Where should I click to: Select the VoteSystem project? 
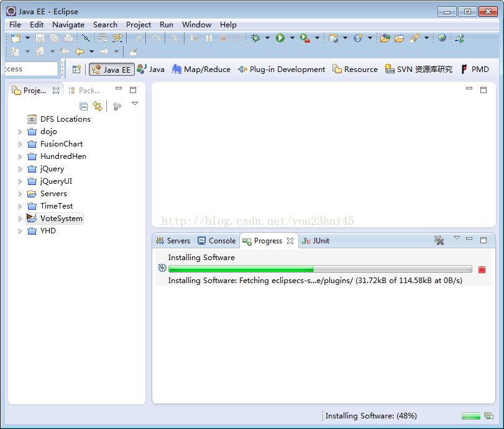(55, 219)
